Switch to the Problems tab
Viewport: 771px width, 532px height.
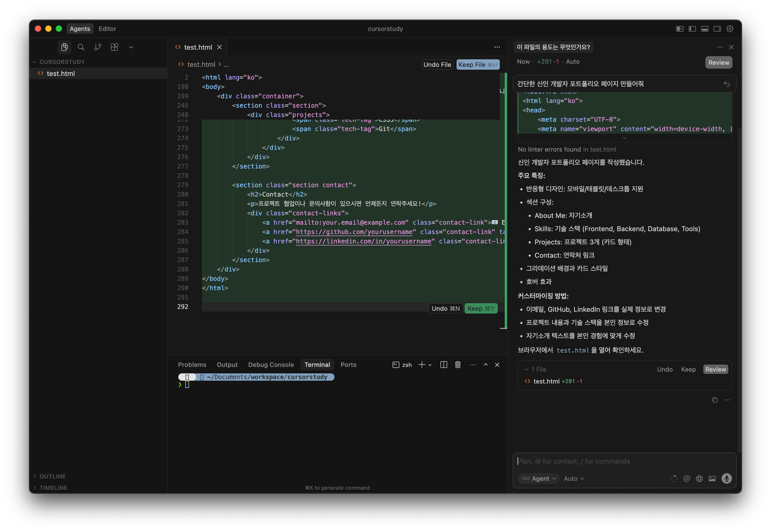click(x=192, y=365)
